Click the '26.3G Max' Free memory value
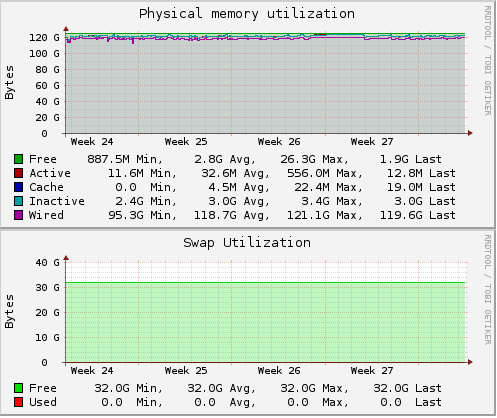Screen dimensions: 497x418 314,159
